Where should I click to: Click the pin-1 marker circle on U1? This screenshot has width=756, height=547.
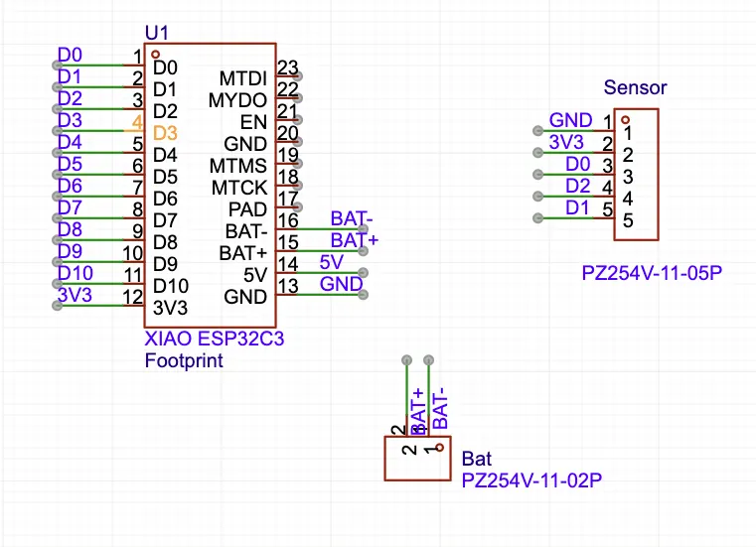point(155,55)
